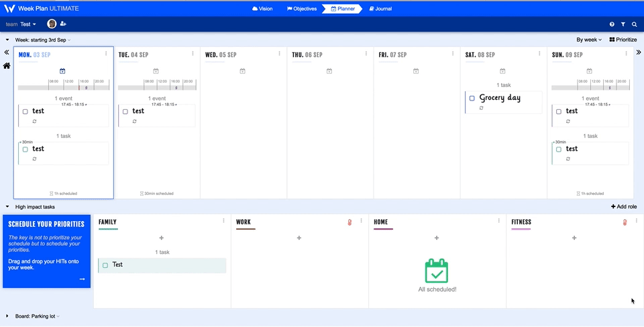Click the Add role button

(624, 207)
